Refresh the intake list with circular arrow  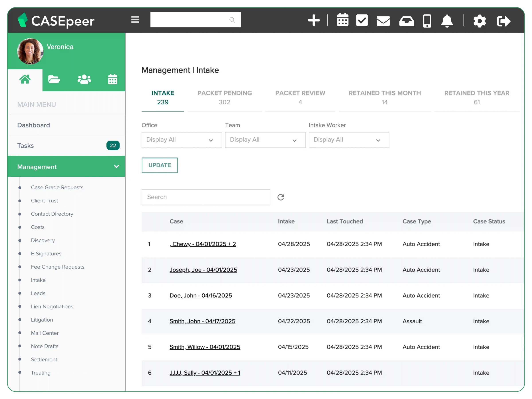point(281,197)
